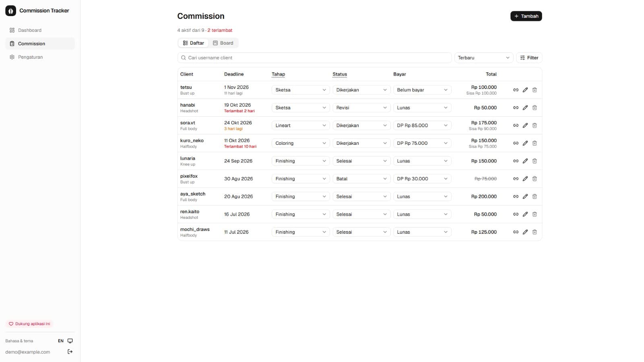Switch language with the EN toggle

coord(61,341)
